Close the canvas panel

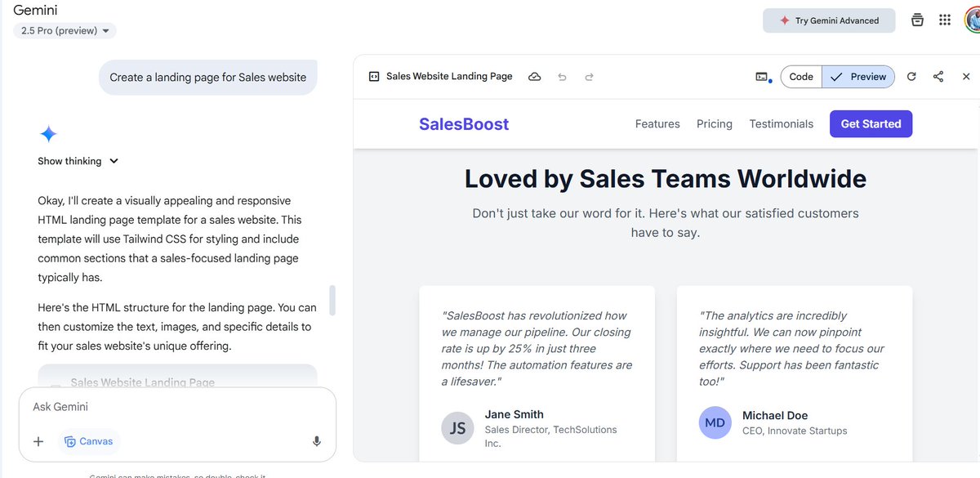[x=966, y=77]
